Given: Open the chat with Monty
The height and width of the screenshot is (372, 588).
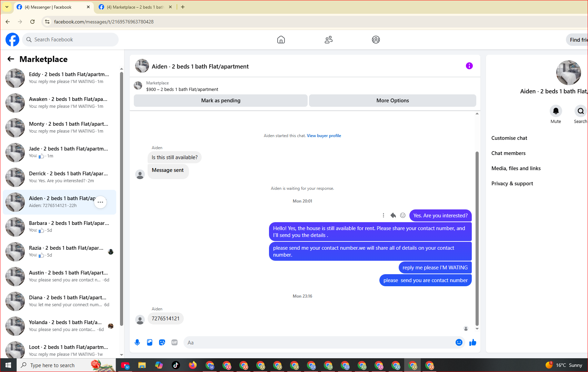Looking at the screenshot, I should pyautogui.click(x=59, y=128).
